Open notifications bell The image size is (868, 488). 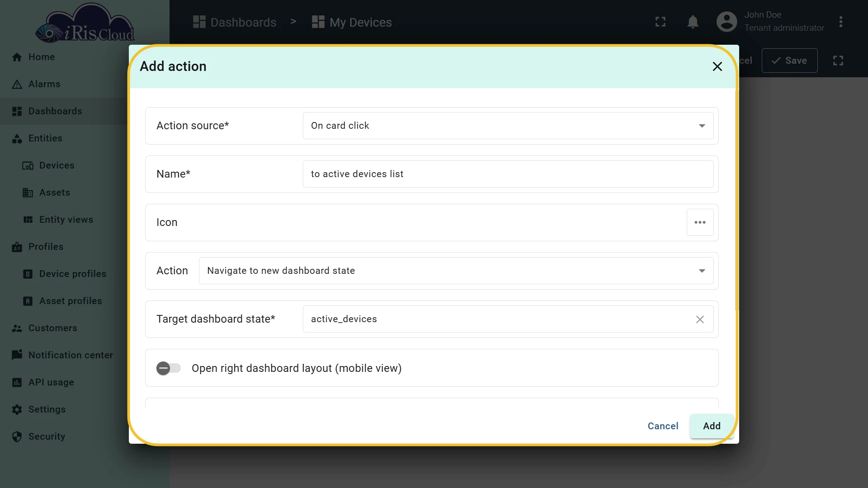pos(693,22)
